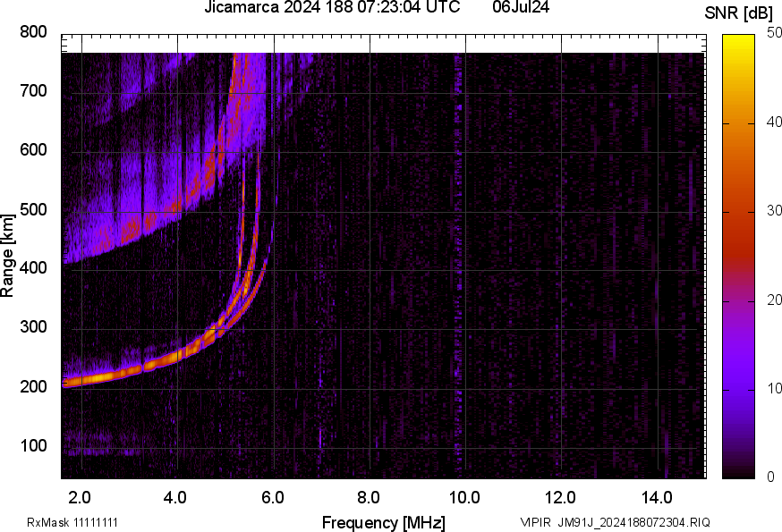Click colorbar tick label '40'
Image resolution: width=782 pixels, height=532 pixels.
tap(774, 122)
